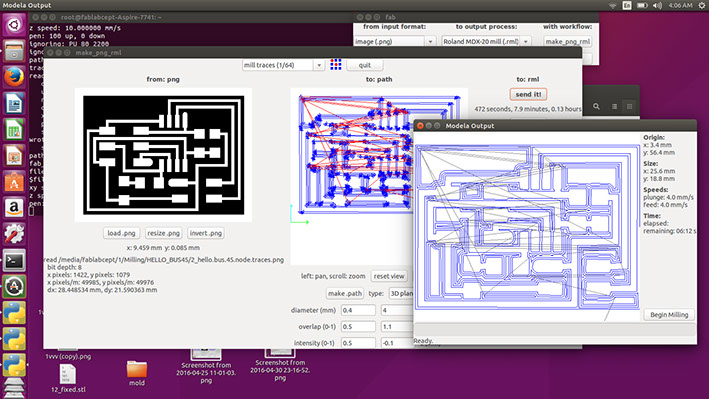This screenshot has width=709, height=399.
Task: Open 3D plane type dropdown
Action: 401,293
